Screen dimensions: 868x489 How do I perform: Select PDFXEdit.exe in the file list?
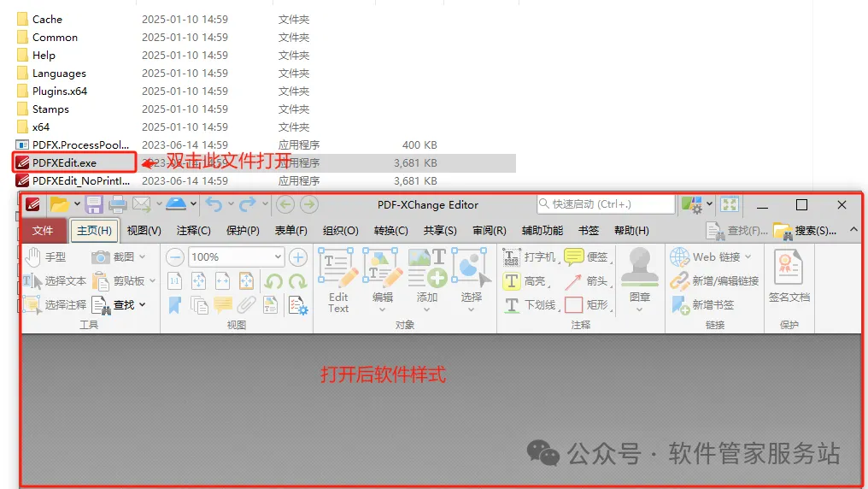[64, 162]
